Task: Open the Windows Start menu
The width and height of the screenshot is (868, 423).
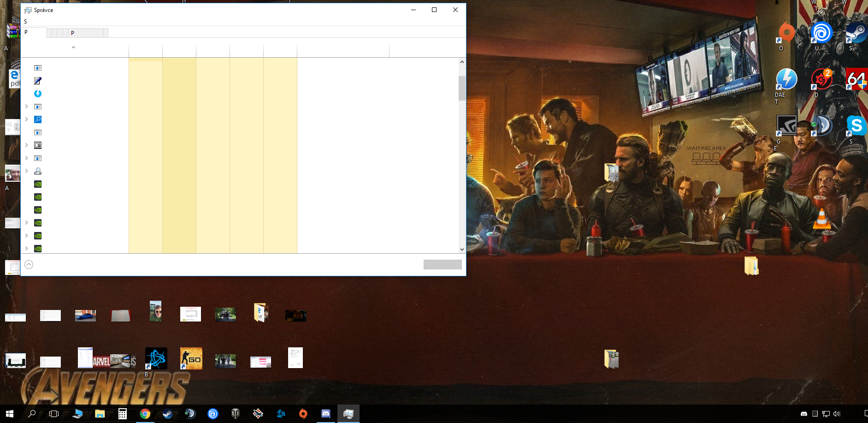Action: 10,414
